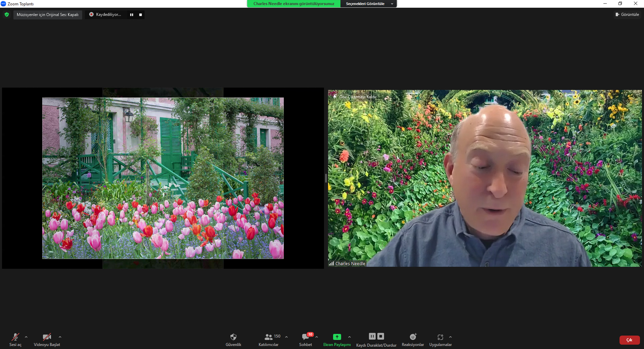Viewport: 644px width, 349px height.
Task: Close the Zoom Toplantı window
Action: point(635,4)
